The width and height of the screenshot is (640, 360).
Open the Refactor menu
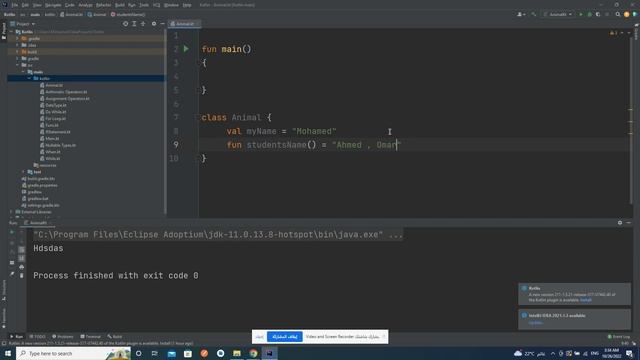point(103,5)
